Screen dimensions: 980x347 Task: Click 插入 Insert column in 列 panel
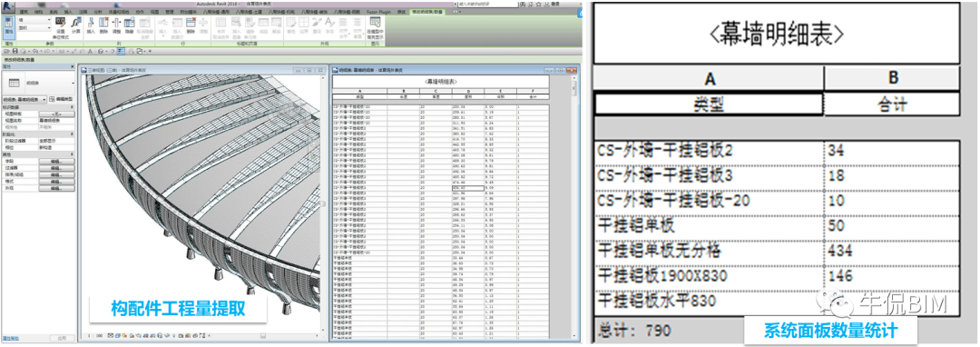click(91, 25)
